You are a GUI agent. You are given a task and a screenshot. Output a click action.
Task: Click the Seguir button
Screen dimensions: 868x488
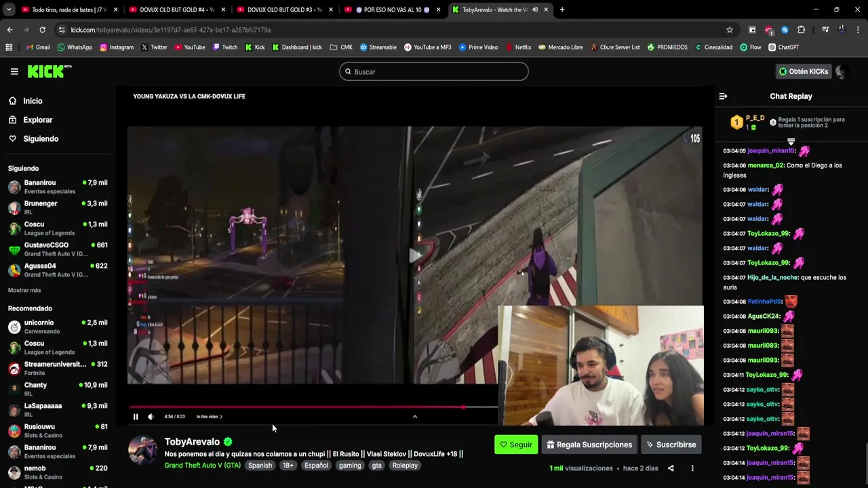tap(516, 445)
